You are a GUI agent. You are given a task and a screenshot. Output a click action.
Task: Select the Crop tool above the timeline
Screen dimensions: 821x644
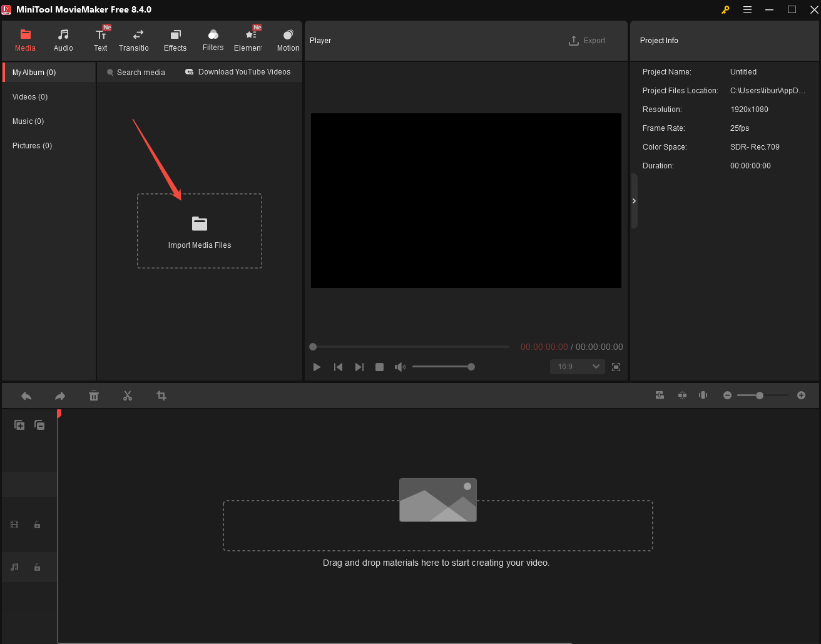(161, 396)
